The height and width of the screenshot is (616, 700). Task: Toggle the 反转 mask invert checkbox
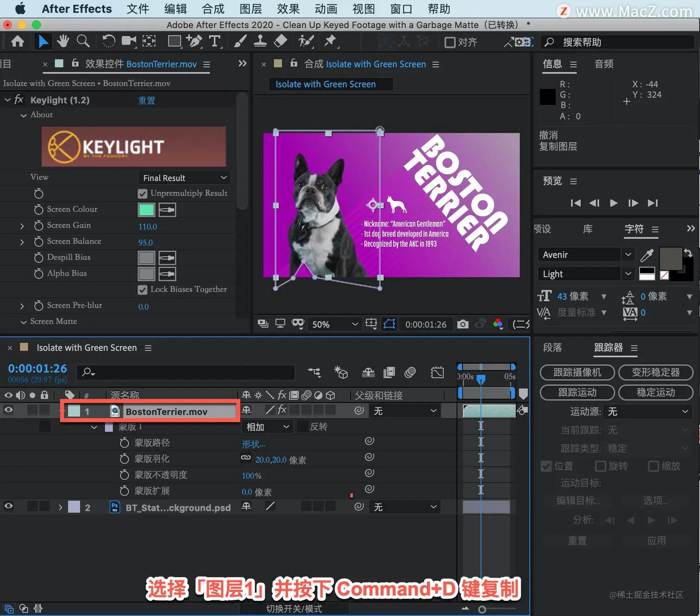coord(302,427)
